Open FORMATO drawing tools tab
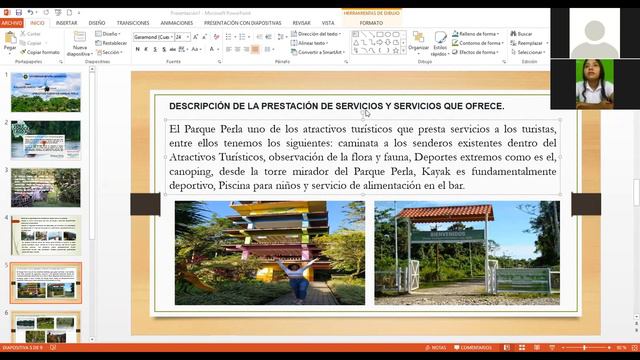640x360 pixels. (x=371, y=23)
